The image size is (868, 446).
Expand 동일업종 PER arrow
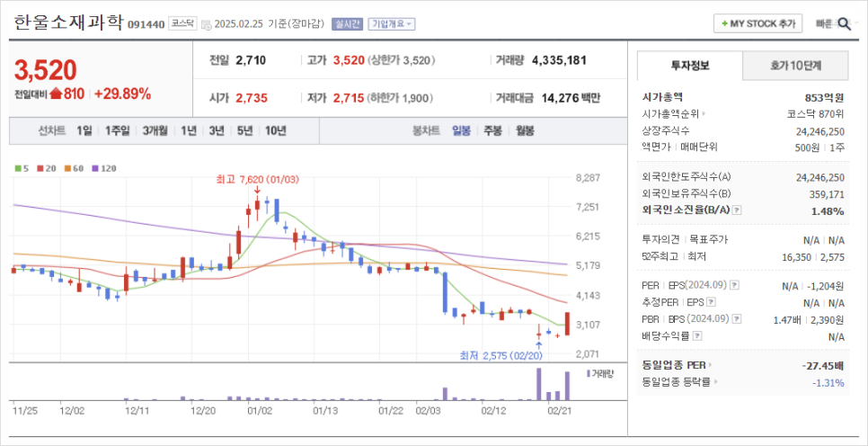click(x=712, y=365)
